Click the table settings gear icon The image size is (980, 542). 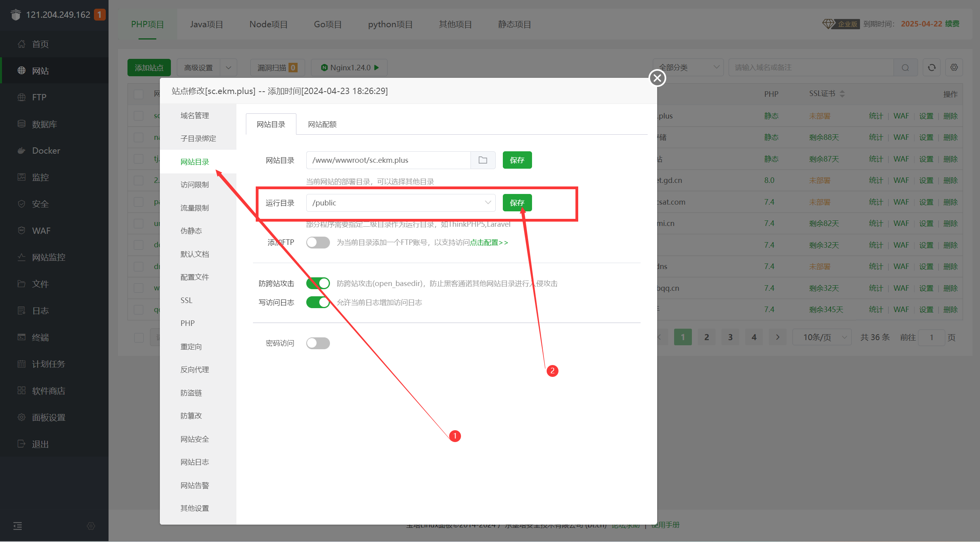click(954, 68)
